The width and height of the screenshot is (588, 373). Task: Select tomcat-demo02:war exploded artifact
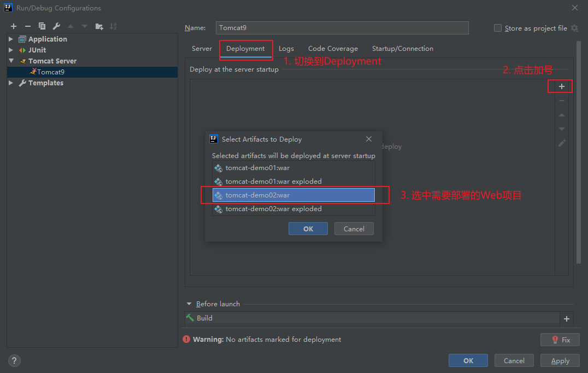(293, 208)
